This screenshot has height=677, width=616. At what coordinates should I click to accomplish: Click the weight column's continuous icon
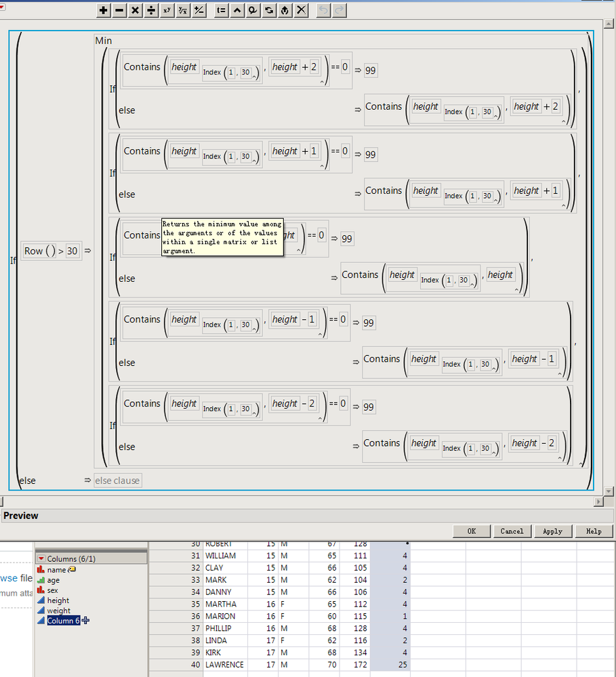point(41,611)
